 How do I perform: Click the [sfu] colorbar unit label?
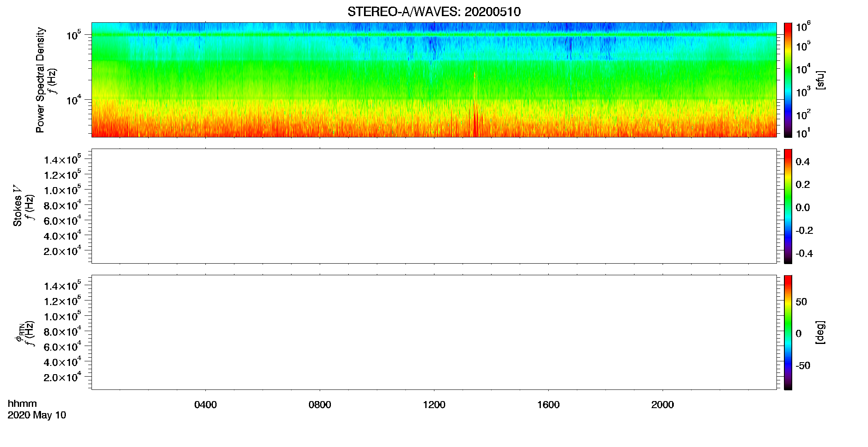tap(820, 80)
